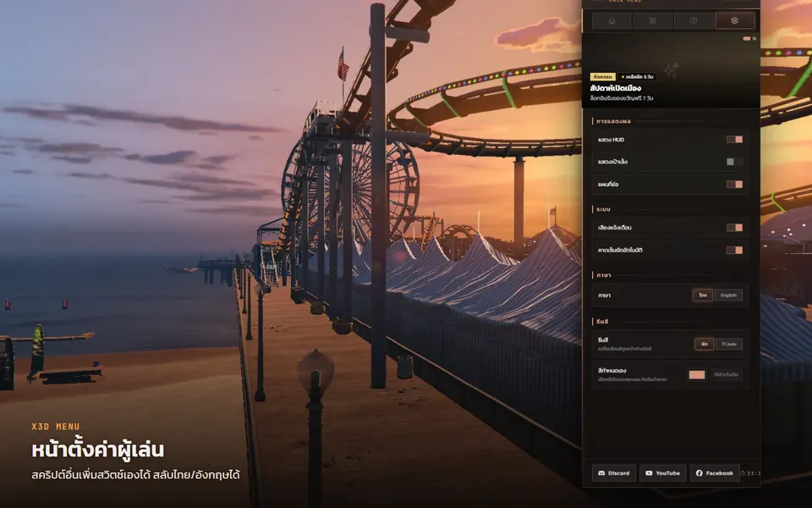
Task: Switch language to English
Action: click(x=728, y=295)
